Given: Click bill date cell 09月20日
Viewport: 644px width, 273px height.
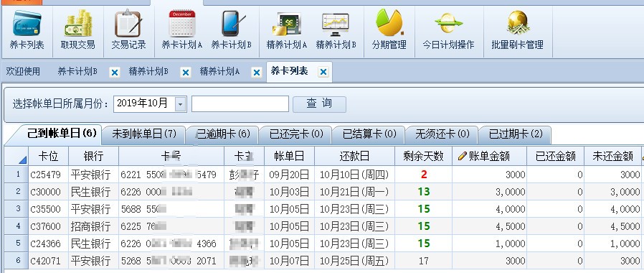Looking at the screenshot, I should pyautogui.click(x=289, y=175).
